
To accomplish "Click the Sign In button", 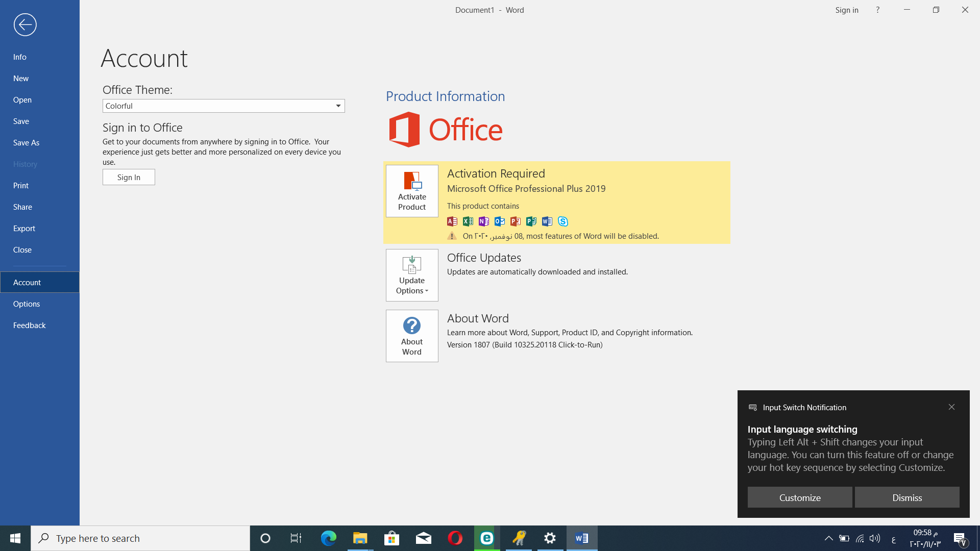I will [x=129, y=177].
